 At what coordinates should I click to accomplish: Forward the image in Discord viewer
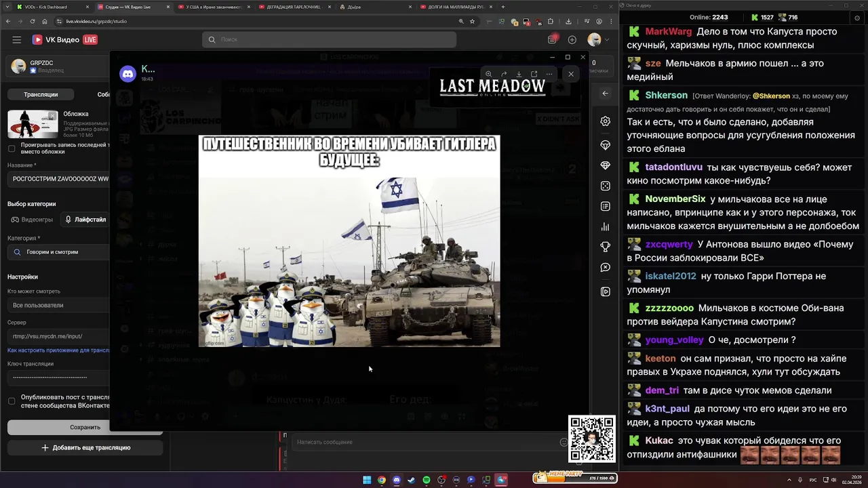click(504, 74)
